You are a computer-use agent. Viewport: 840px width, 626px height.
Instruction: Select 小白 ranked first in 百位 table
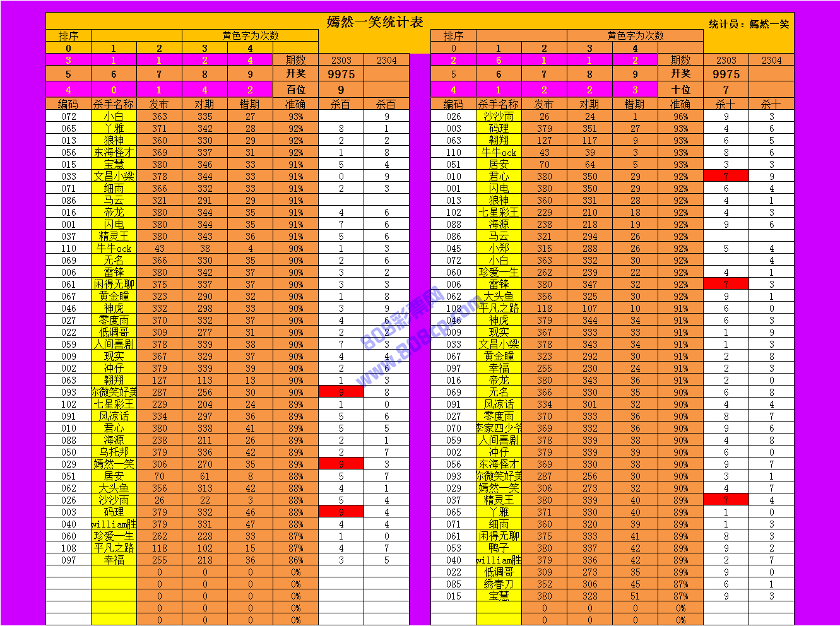tap(114, 116)
